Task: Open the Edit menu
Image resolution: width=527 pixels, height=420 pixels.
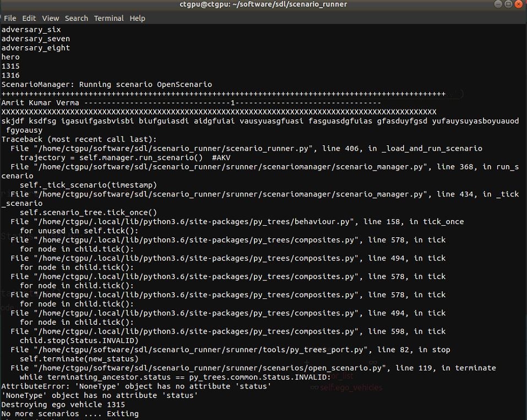Action: pos(29,18)
